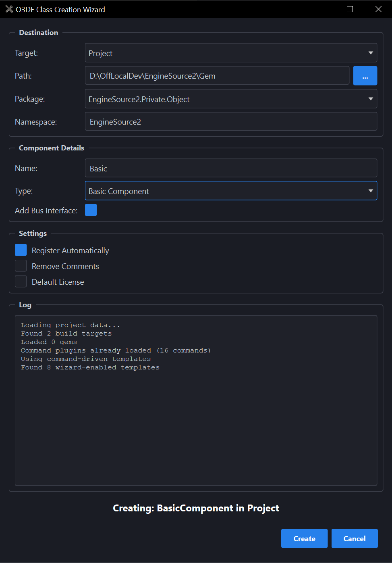
Task: Click the Name field containing Basic
Action: point(231,168)
